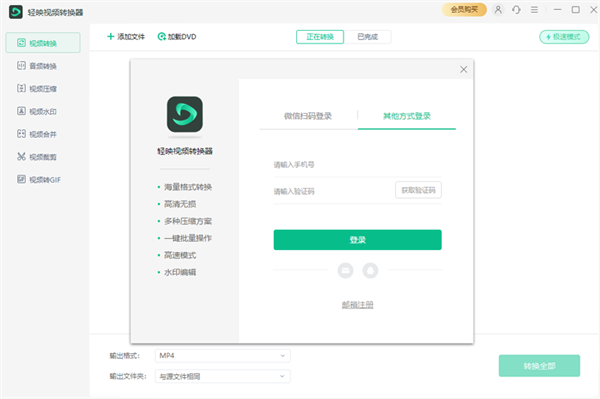This screenshot has height=399, width=600.
Task: Click the user account icon
Action: (x=498, y=10)
